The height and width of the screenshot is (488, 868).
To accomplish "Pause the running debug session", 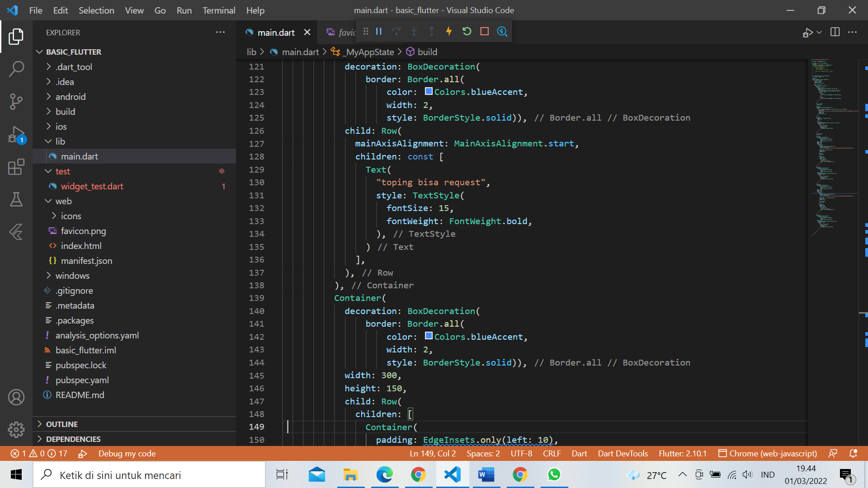I will point(379,31).
